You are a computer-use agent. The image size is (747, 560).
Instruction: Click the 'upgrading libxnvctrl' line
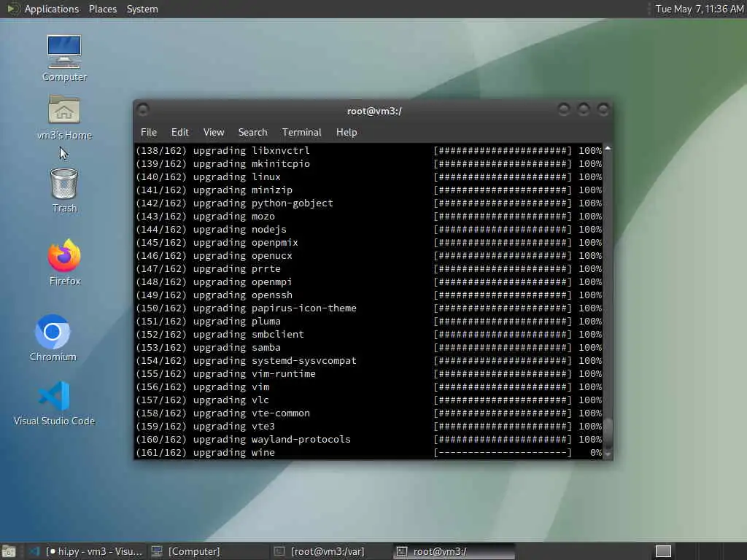click(x=368, y=150)
